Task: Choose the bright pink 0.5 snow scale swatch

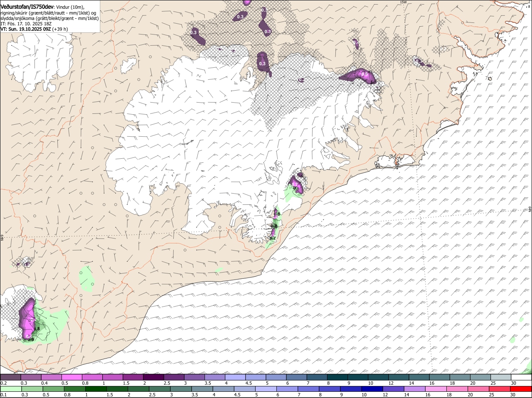Action: coord(71,377)
